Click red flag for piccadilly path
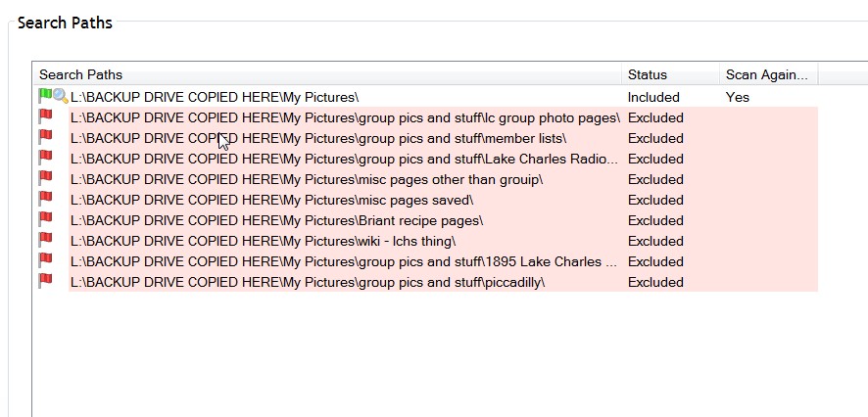 click(x=45, y=282)
